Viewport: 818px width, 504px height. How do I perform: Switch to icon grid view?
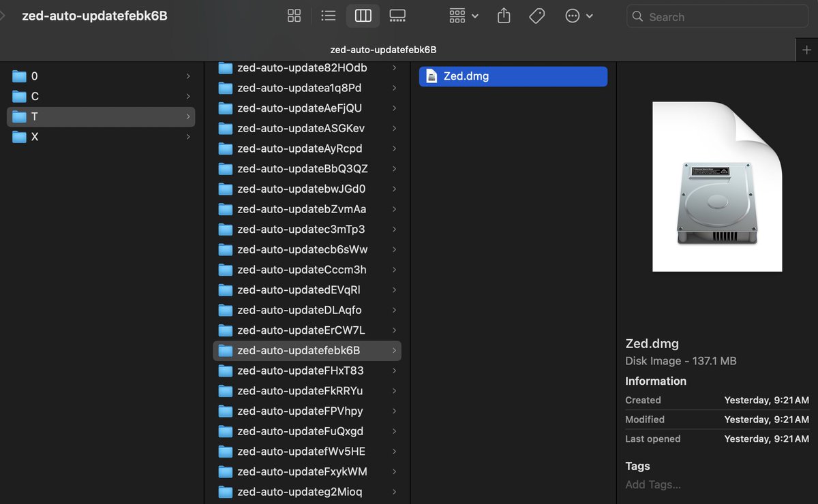click(x=294, y=16)
